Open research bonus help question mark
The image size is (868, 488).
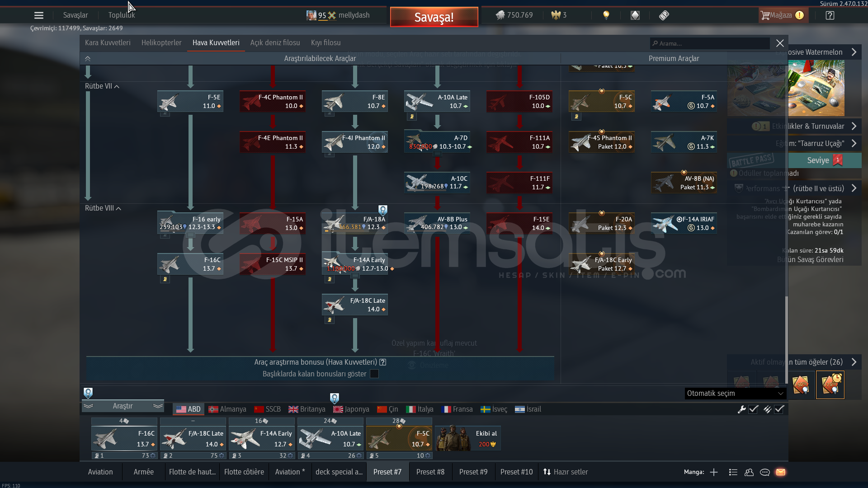pos(383,362)
